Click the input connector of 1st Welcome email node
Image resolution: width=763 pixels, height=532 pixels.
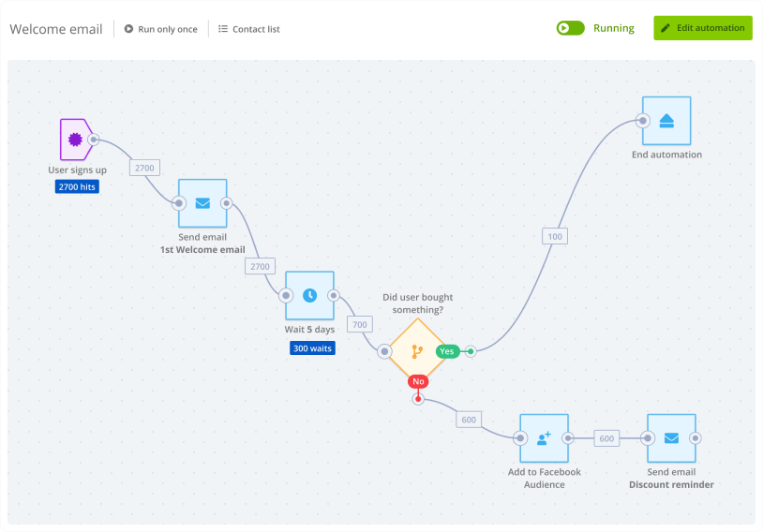(x=179, y=203)
